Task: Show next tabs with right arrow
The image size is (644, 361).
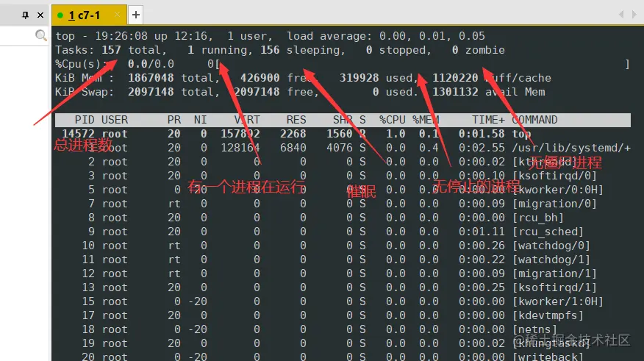Action: [x=634, y=15]
